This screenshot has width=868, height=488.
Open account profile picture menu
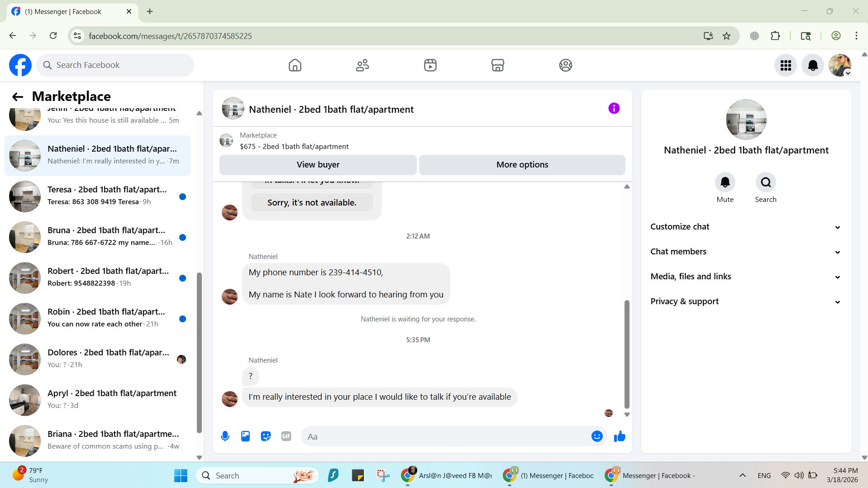pyautogui.click(x=840, y=65)
